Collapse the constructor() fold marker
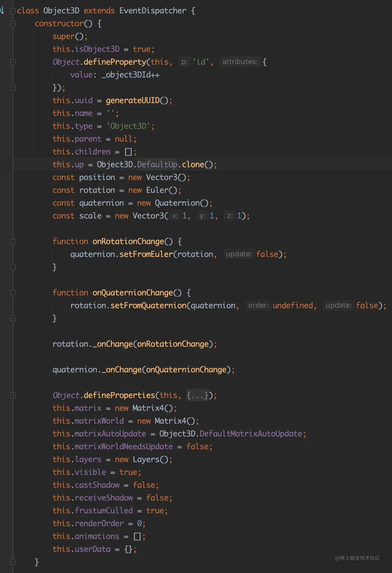 coord(13,24)
